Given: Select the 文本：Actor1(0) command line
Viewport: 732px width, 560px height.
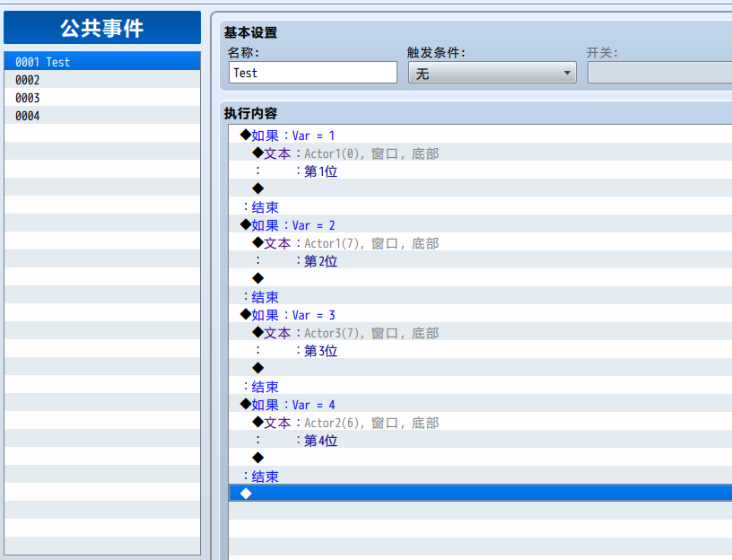Looking at the screenshot, I should pos(481,153).
